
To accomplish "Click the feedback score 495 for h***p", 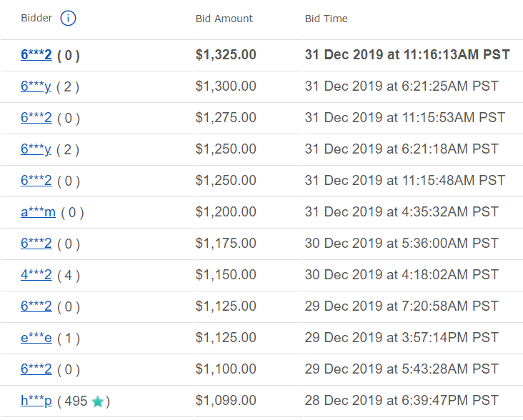I will [x=75, y=401].
